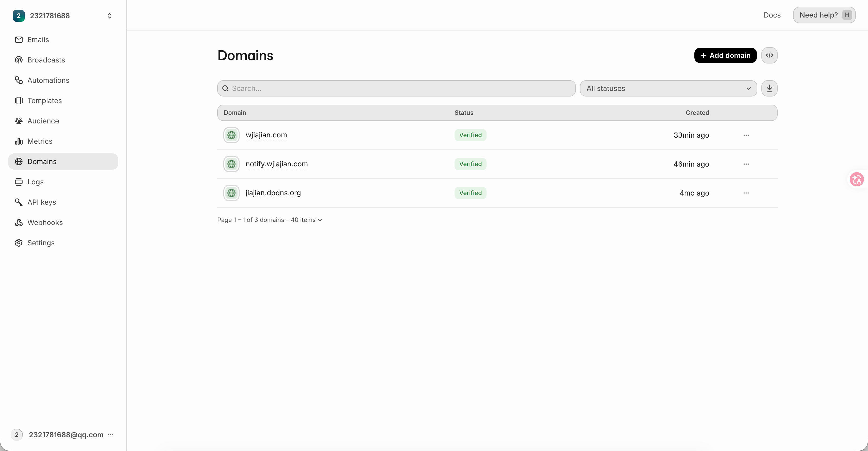Expand the 2321781688 team switcher
This screenshot has width=868, height=451.
coord(63,15)
